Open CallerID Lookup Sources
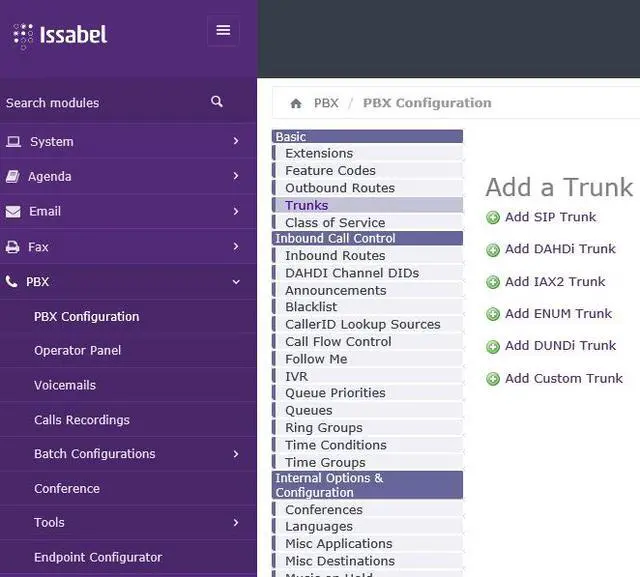The height and width of the screenshot is (577, 640). pyautogui.click(x=367, y=324)
